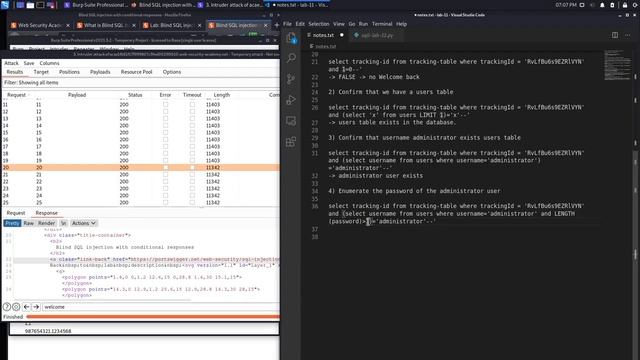
Task: Sort results by Payload column header
Action: [77, 95]
